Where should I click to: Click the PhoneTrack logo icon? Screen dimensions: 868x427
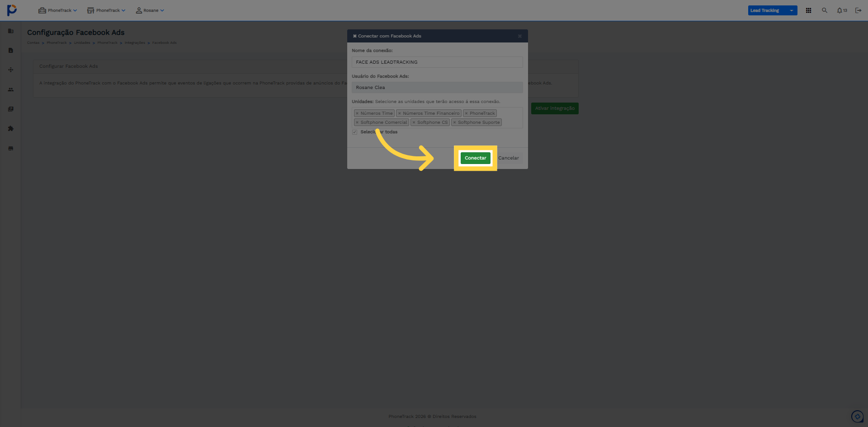12,10
